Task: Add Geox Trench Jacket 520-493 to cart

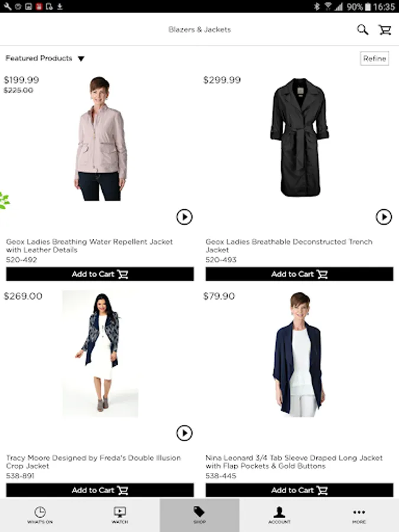Action: coord(299,274)
